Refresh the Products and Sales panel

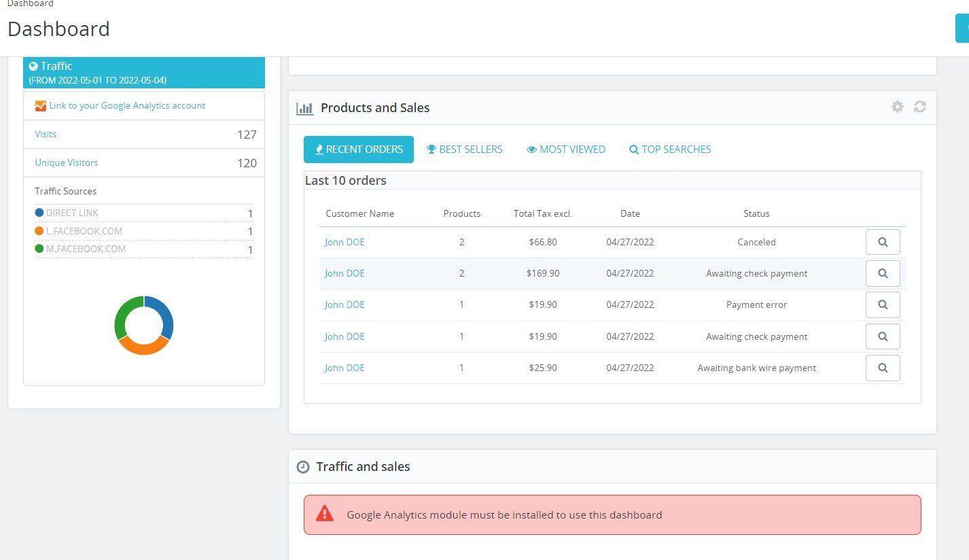(x=920, y=107)
